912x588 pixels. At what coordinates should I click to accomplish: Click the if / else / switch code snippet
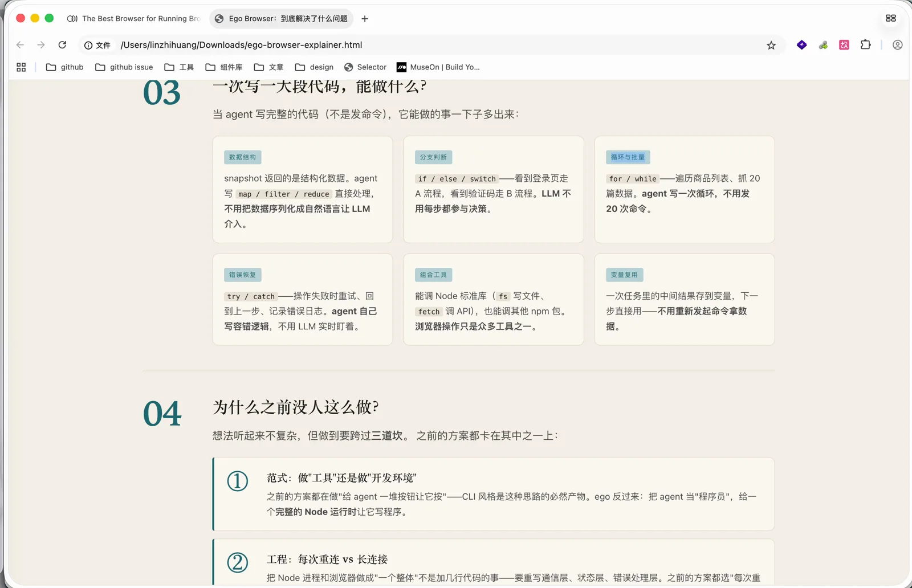pos(457,179)
